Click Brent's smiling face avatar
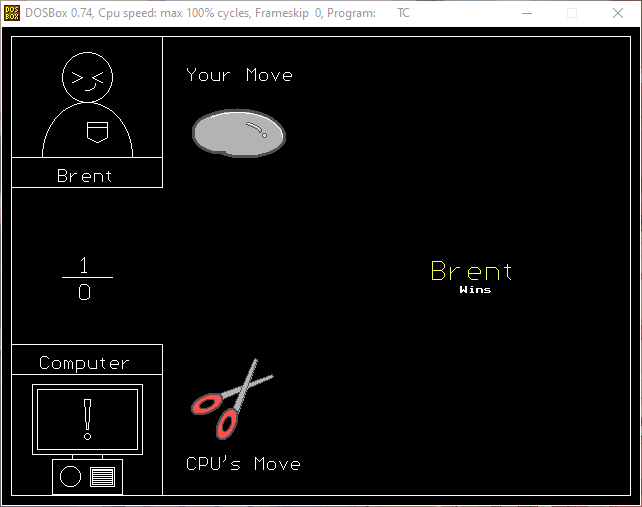The height and width of the screenshot is (507, 642). [87, 78]
